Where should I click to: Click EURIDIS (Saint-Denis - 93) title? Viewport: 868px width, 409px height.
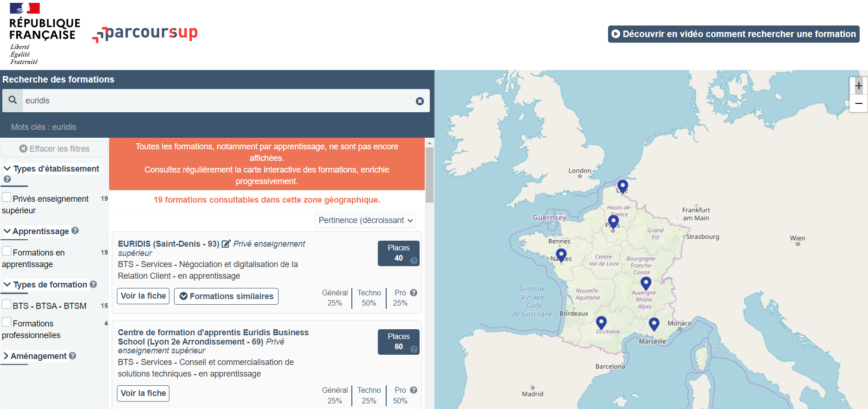tap(168, 244)
